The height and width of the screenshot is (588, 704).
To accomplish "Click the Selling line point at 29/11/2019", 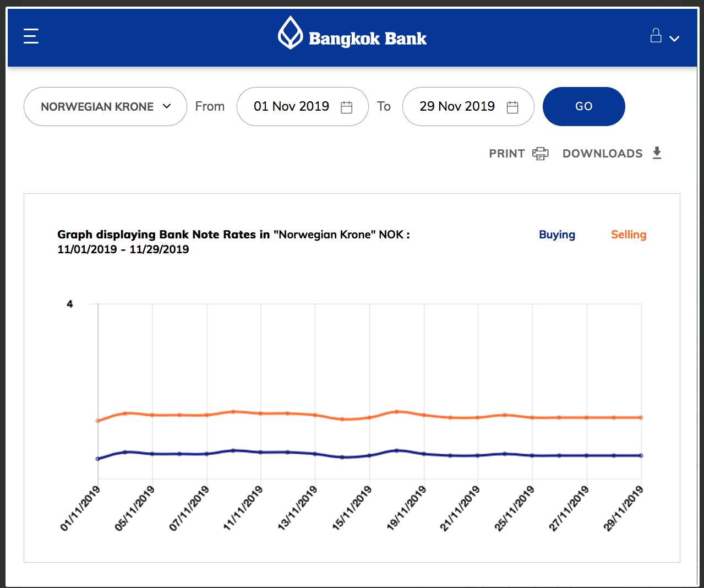I will pyautogui.click(x=641, y=417).
